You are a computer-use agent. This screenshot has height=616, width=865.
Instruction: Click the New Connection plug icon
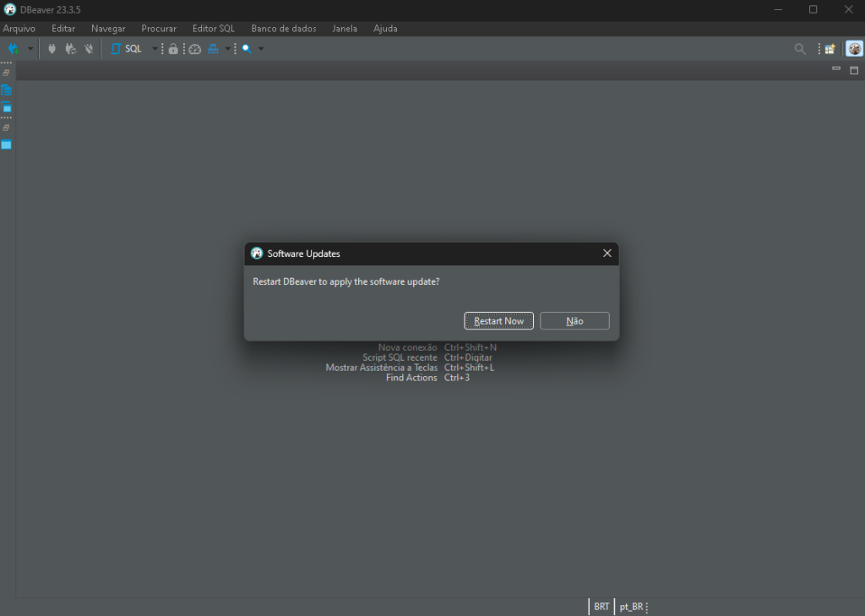[x=14, y=49]
